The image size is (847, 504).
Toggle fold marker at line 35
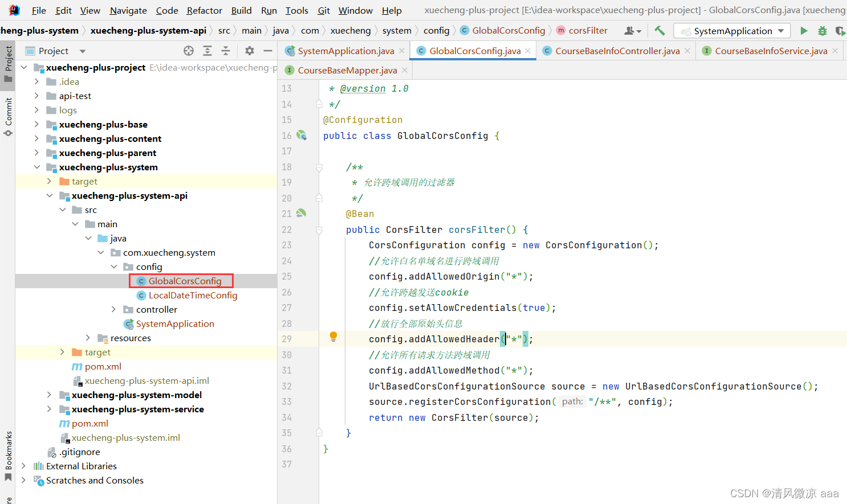319,433
